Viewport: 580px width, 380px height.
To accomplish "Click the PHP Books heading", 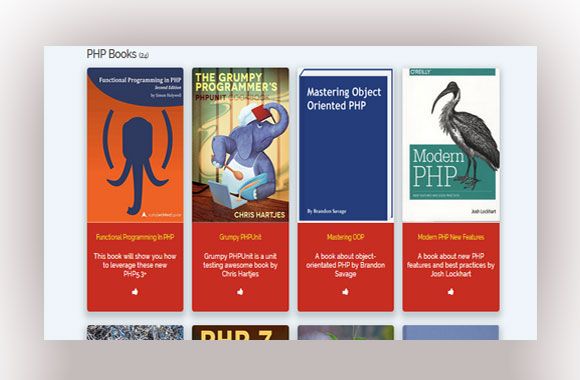I will [x=111, y=54].
